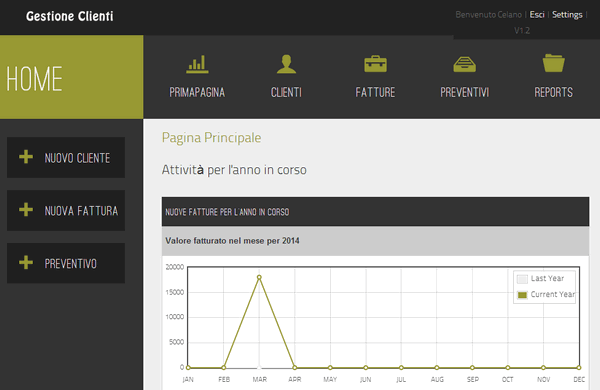Click the 'Pagina Principale' heading
The image size is (600, 390).
tap(211, 138)
